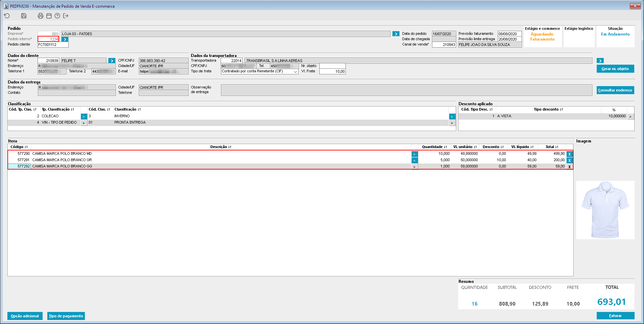Click arrow button in COLECAO classification type

click(x=84, y=116)
